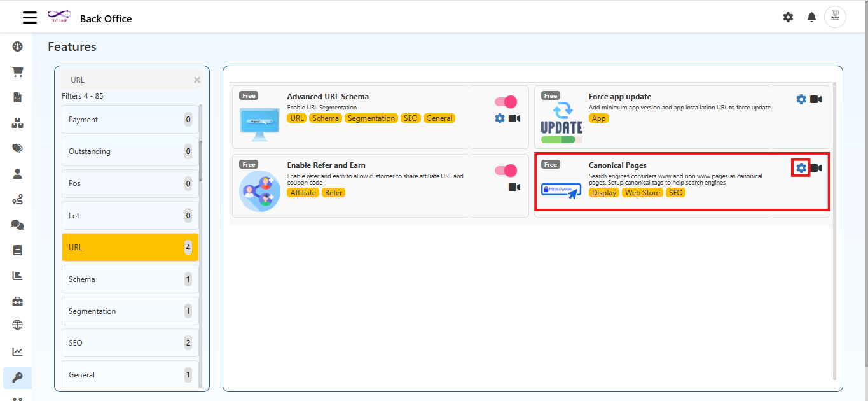Open the hamburger navigation menu

(29, 17)
